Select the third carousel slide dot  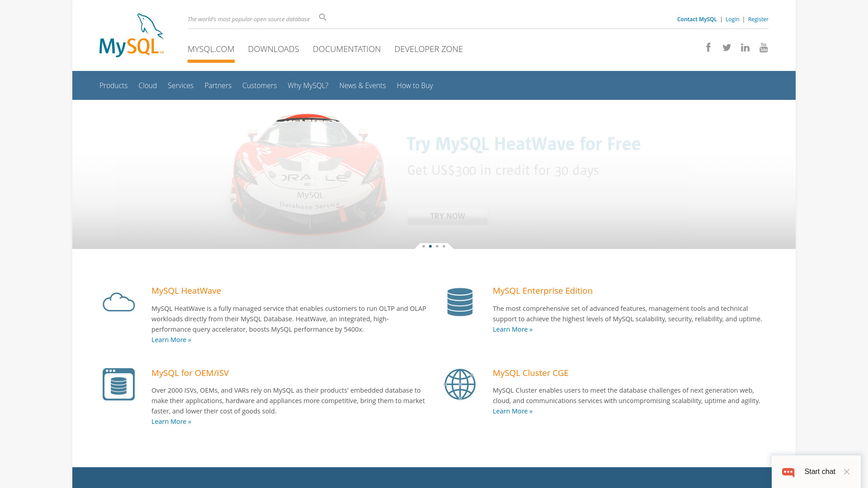coord(437,246)
